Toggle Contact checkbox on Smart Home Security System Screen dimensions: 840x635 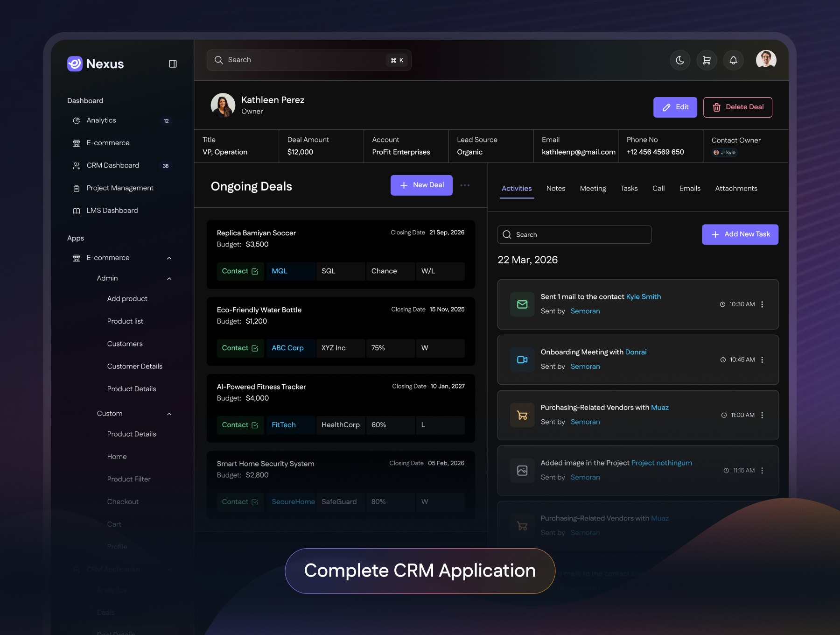click(x=255, y=502)
